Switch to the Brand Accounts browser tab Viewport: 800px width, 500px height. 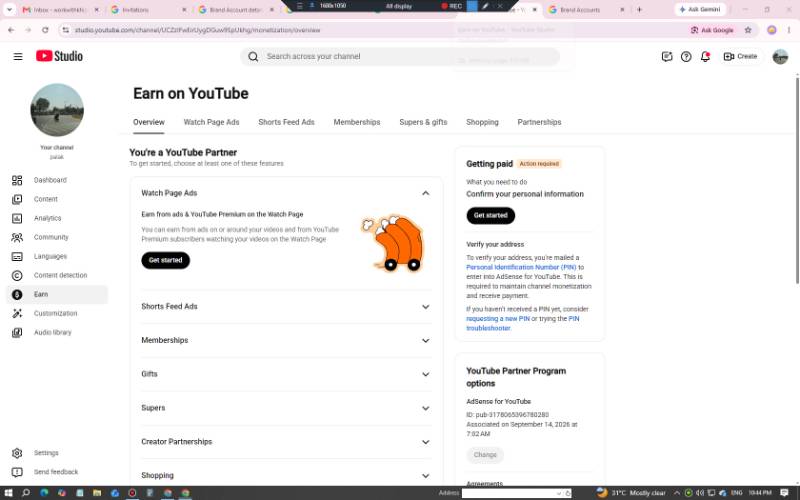click(x=586, y=10)
